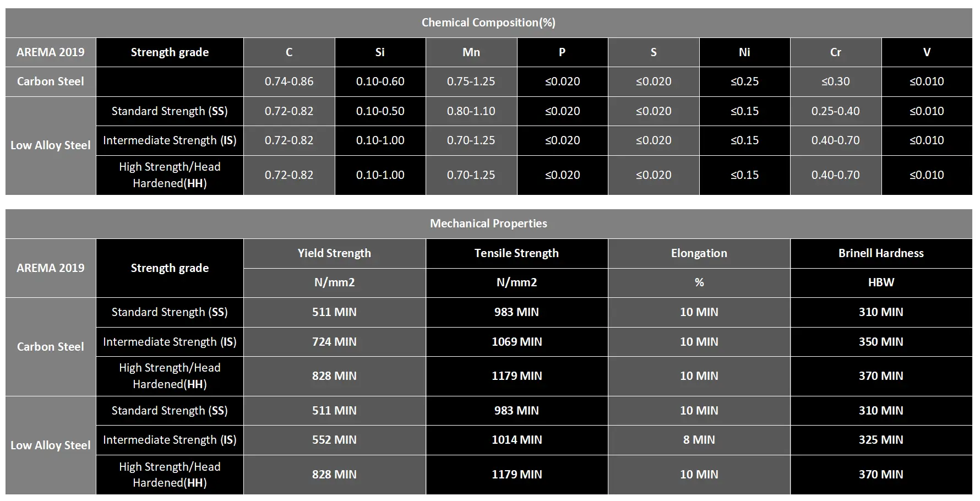Click the 0.25-0.40 chromium value cell
980x501 pixels.
point(835,111)
